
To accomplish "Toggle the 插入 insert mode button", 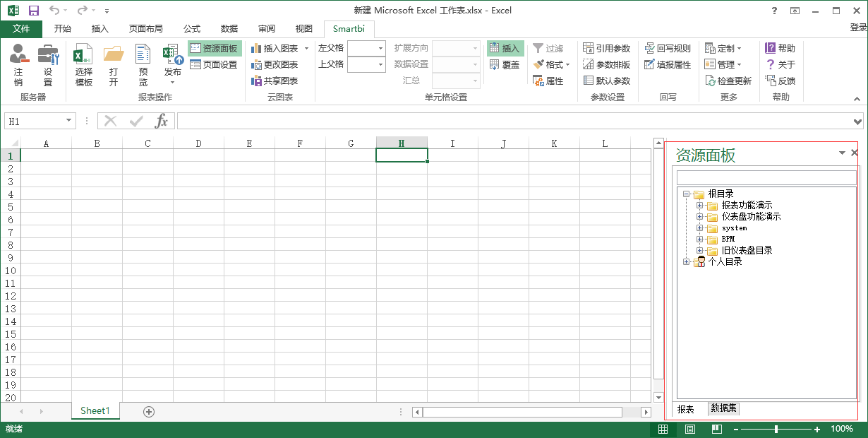I will (x=505, y=48).
